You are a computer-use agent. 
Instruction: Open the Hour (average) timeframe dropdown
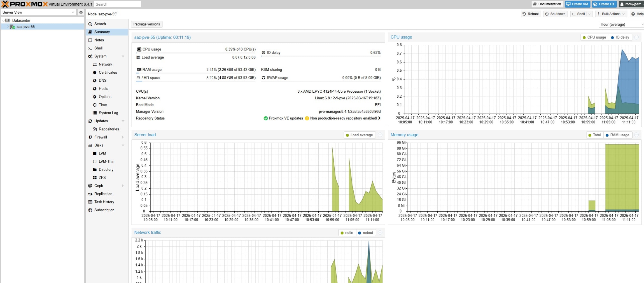pos(620,24)
